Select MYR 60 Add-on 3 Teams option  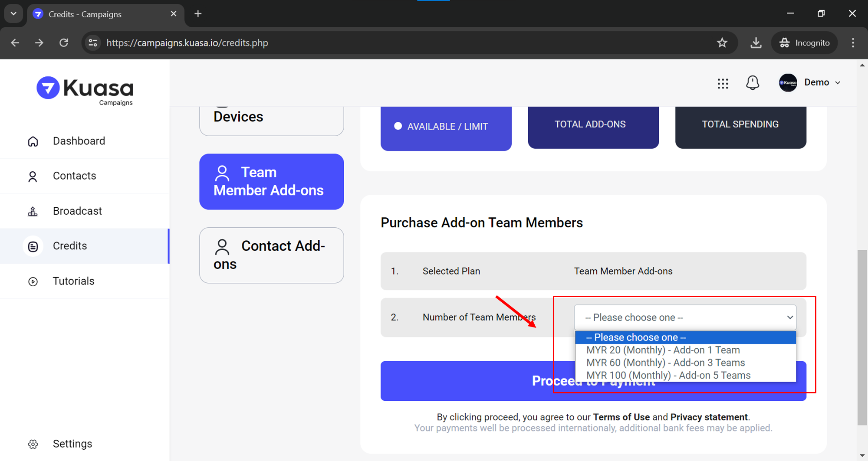point(665,363)
